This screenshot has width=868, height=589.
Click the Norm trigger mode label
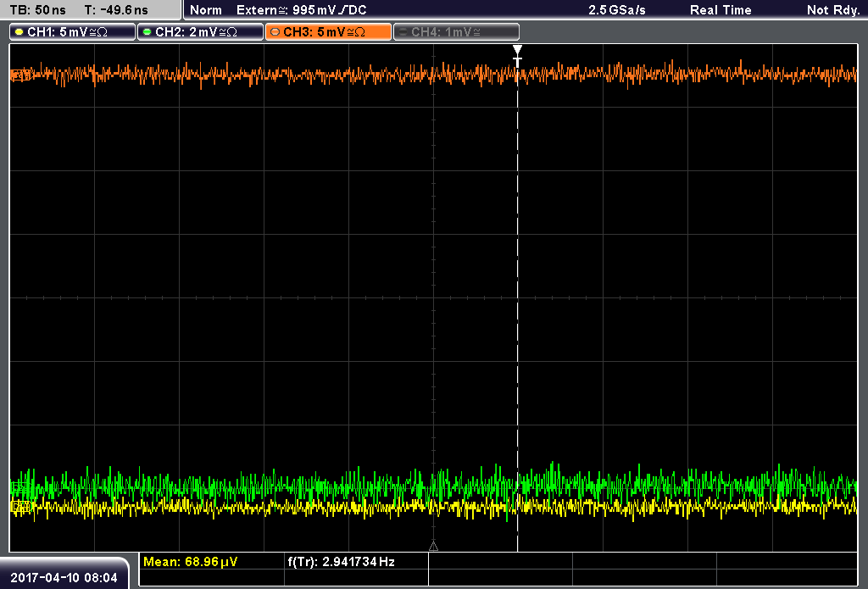pyautogui.click(x=206, y=10)
